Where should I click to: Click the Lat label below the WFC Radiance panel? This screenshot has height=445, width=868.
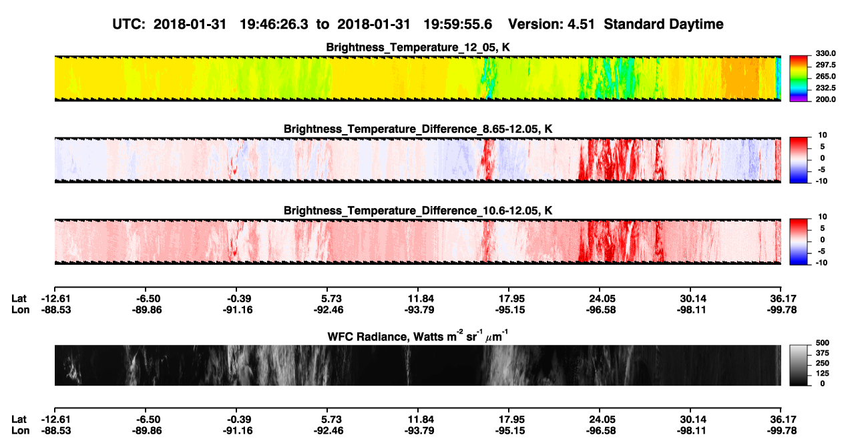click(19, 419)
